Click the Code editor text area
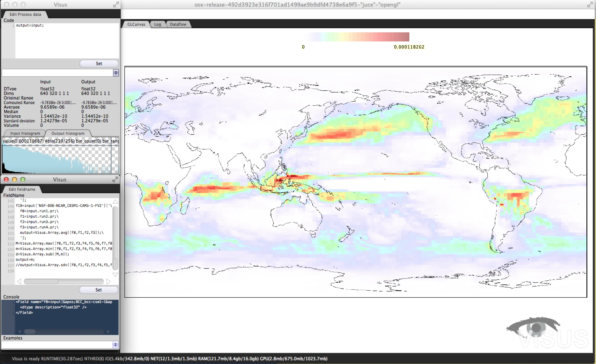The image size is (596, 364). pyautogui.click(x=67, y=41)
